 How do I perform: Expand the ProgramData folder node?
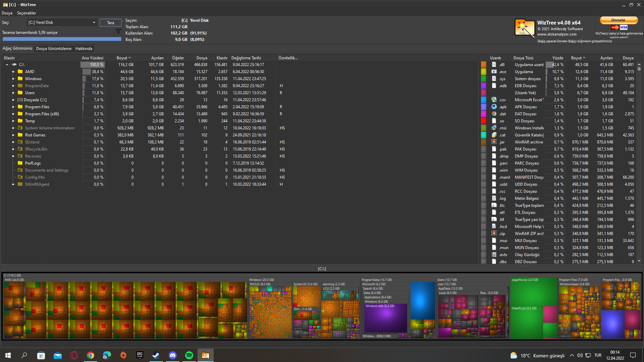click(13, 85)
